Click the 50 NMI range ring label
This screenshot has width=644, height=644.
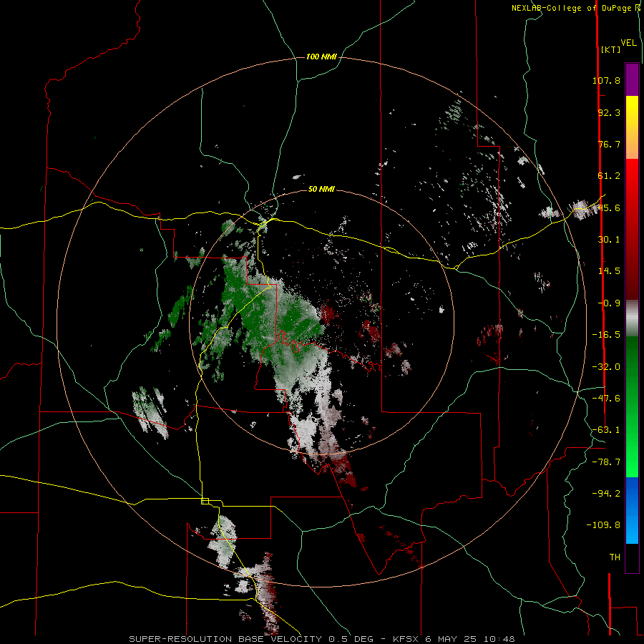(x=321, y=189)
